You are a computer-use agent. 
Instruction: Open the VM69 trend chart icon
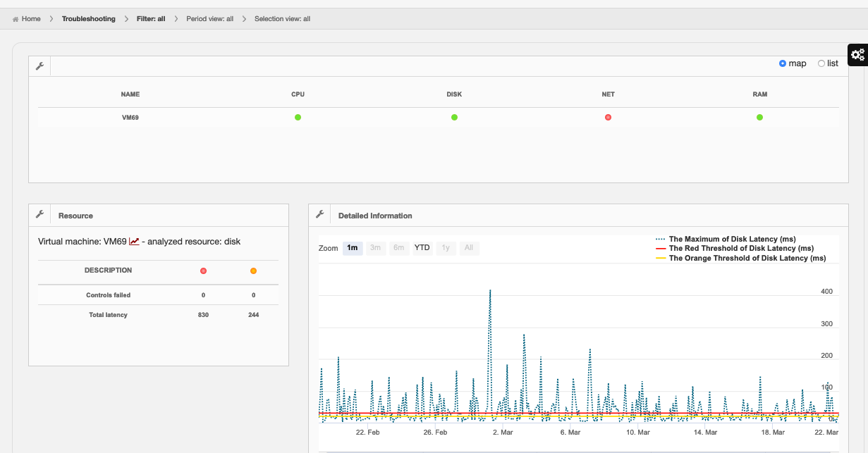(x=134, y=241)
